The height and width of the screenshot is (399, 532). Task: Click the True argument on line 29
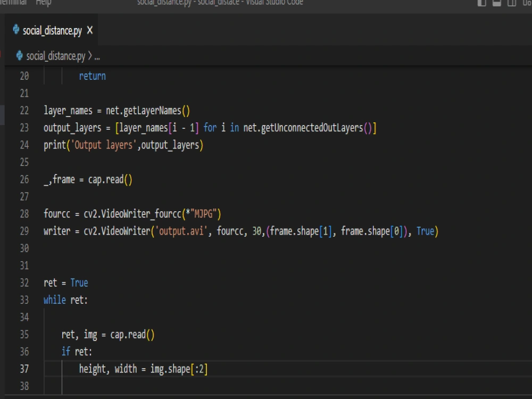(x=425, y=231)
